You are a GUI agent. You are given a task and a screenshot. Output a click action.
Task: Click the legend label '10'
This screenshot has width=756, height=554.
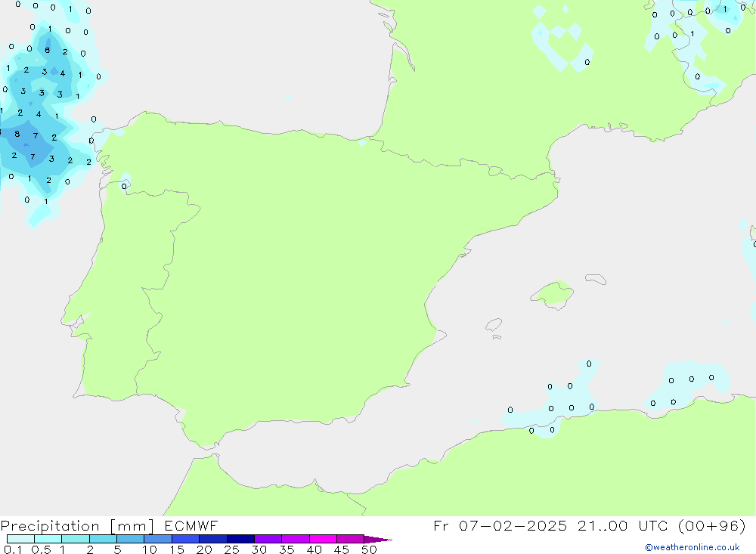click(x=150, y=549)
